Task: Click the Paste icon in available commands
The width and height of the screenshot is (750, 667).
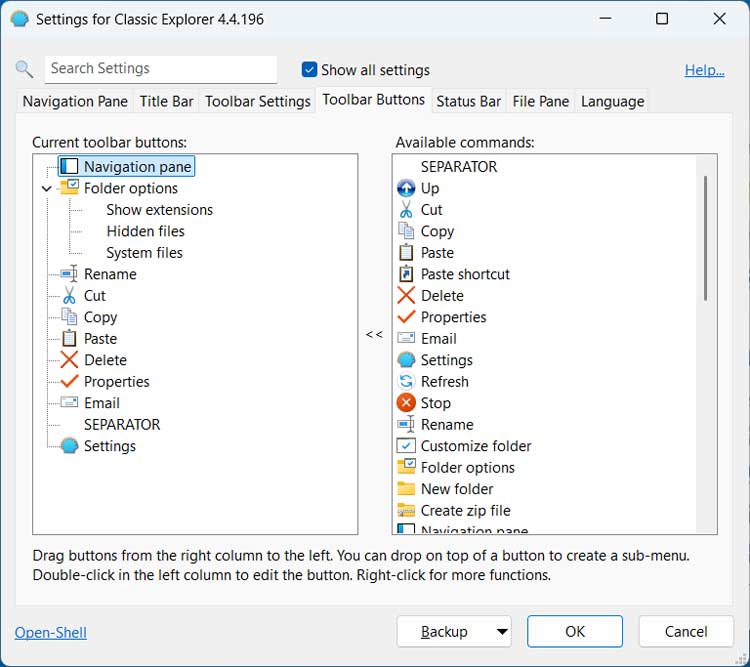Action: [x=406, y=252]
